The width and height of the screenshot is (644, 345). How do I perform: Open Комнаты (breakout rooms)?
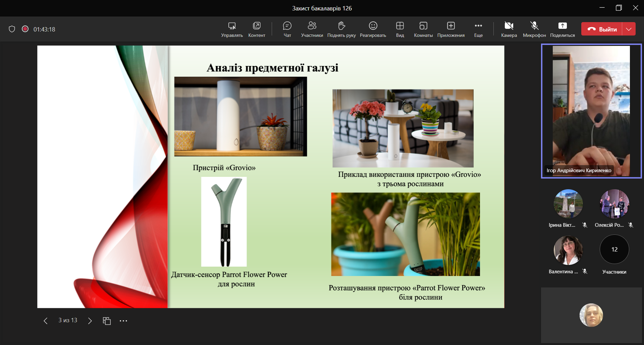[423, 29]
